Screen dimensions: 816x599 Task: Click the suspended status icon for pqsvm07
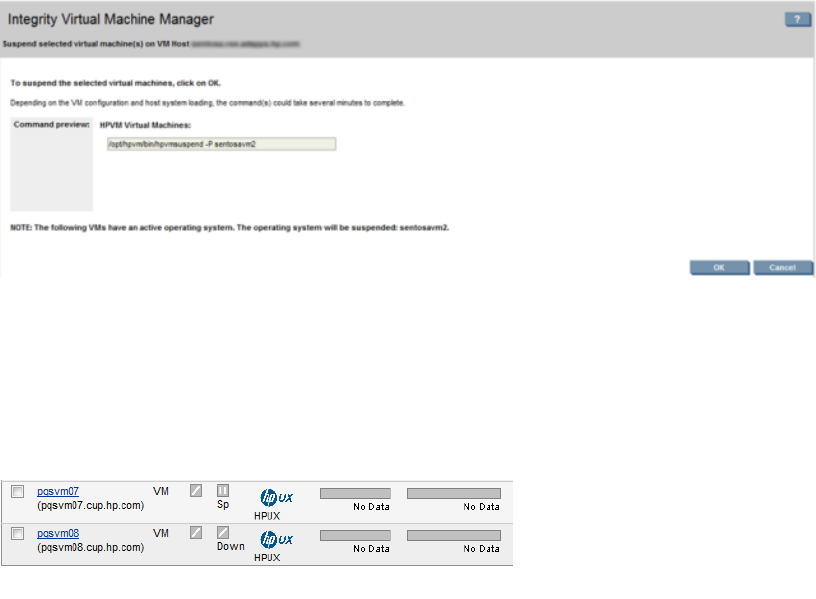(223, 491)
